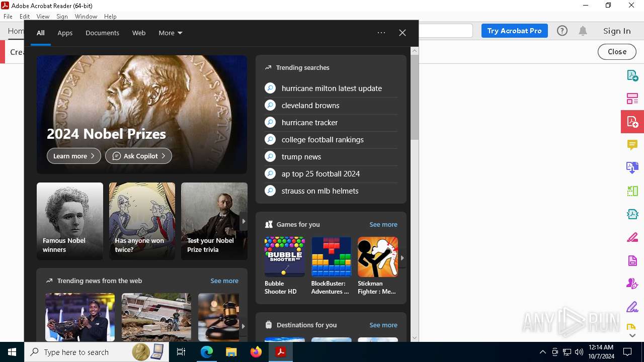Viewport: 644px width, 362px height.
Task: Select the All tab in the search panel
Action: [x=41, y=33]
